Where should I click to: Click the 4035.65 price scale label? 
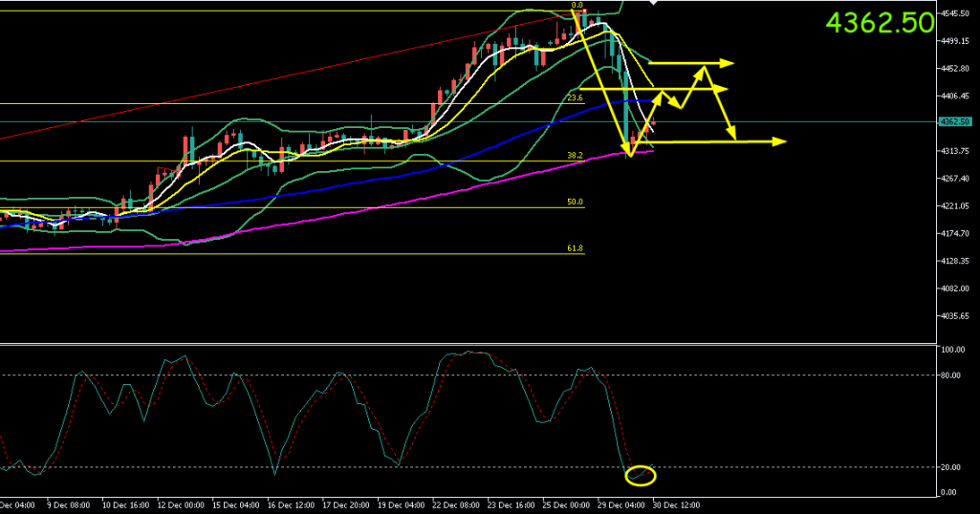point(957,316)
